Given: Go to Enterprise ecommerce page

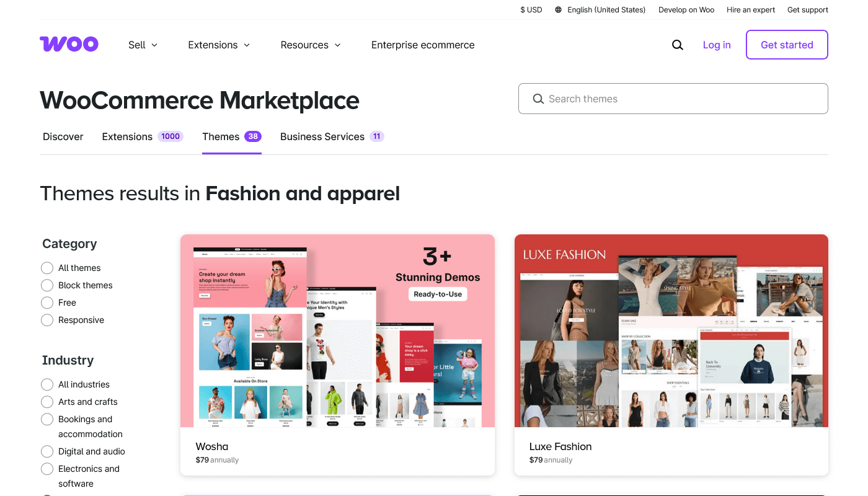Looking at the screenshot, I should [423, 45].
